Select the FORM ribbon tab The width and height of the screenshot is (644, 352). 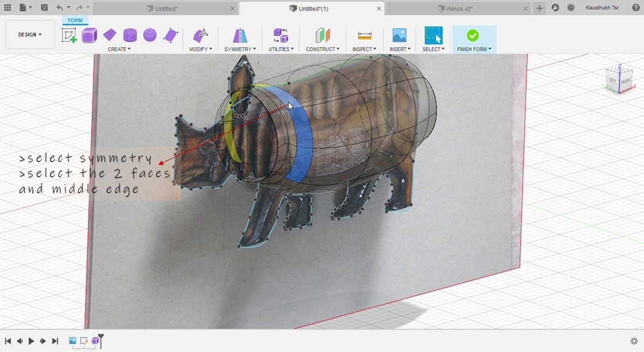[75, 20]
